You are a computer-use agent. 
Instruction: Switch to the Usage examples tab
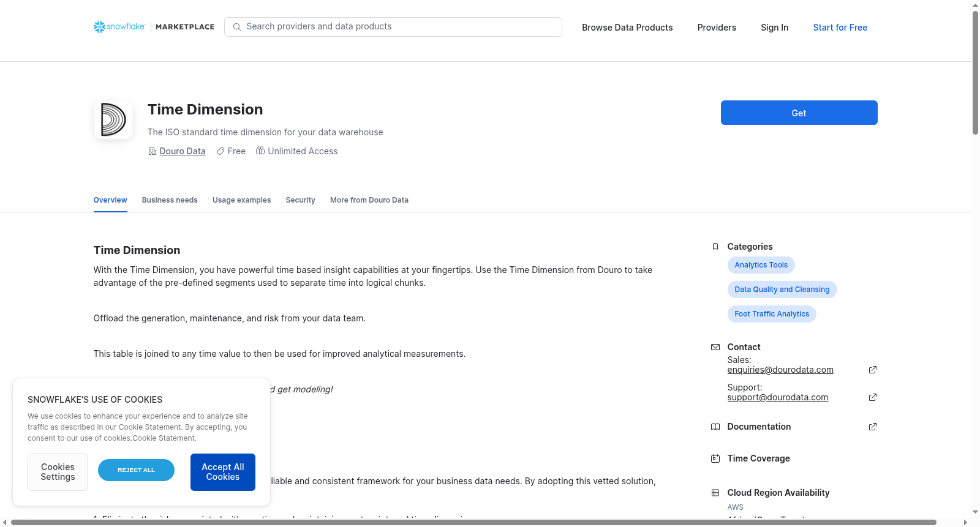(x=241, y=200)
